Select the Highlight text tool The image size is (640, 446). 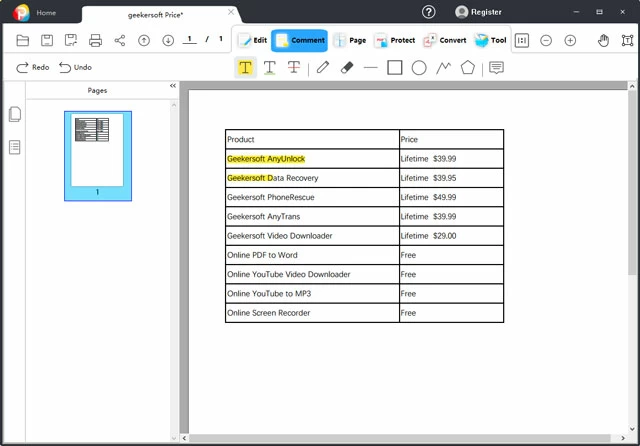pyautogui.click(x=245, y=68)
